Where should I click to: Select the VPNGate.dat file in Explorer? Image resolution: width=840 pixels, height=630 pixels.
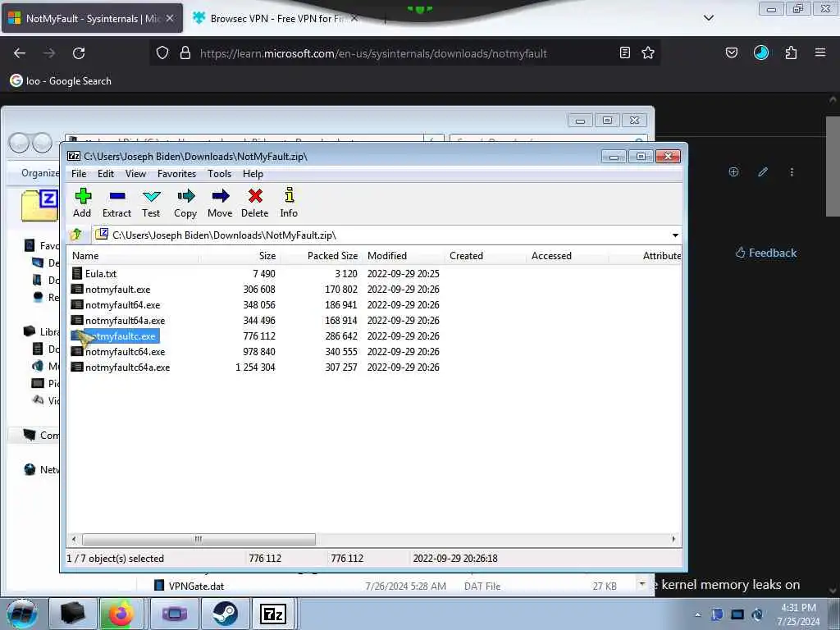coord(189,586)
